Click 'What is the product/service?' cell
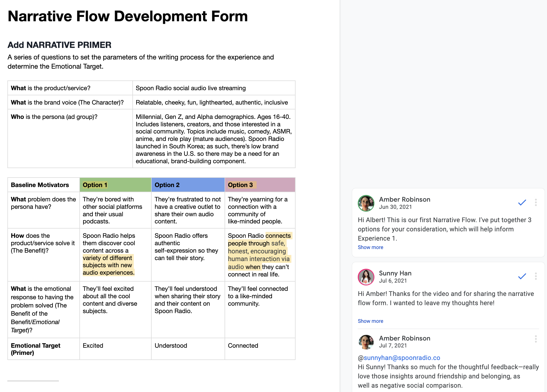 pos(70,88)
